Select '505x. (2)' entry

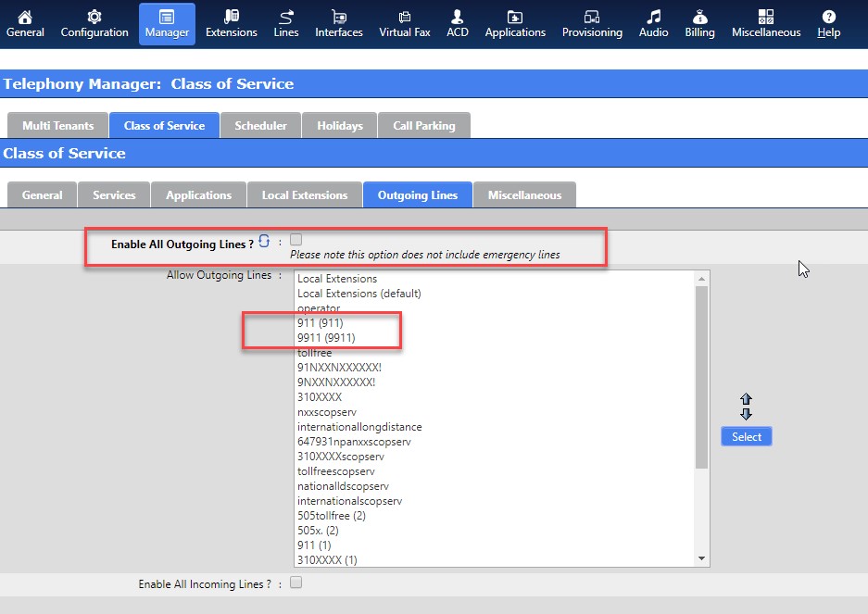pyautogui.click(x=318, y=531)
